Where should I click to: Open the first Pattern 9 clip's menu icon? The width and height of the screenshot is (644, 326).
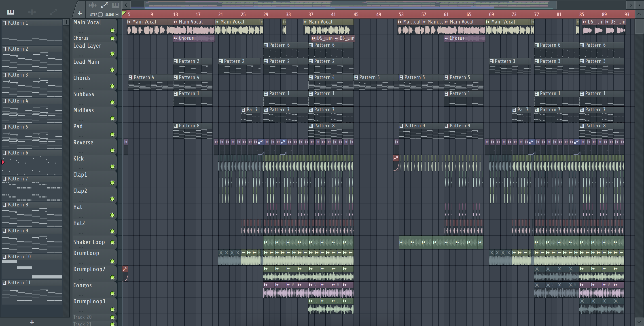tap(401, 126)
